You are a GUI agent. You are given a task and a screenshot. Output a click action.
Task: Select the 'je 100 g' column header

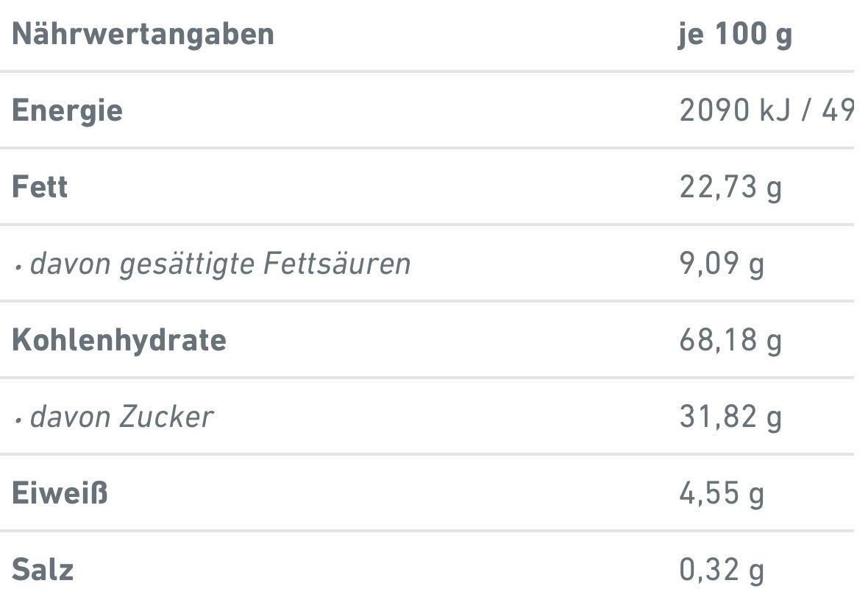(735, 35)
